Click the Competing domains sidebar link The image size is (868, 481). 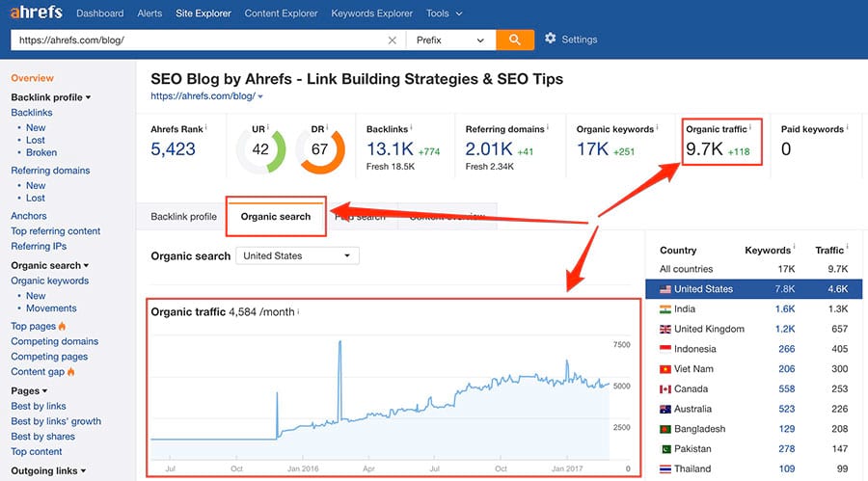54,341
